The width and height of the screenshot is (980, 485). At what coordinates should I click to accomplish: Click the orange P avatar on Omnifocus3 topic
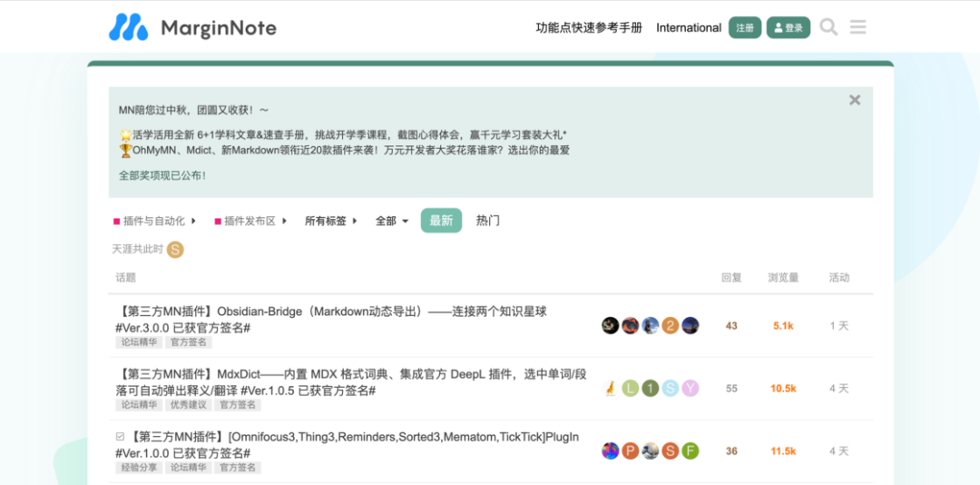click(x=631, y=450)
